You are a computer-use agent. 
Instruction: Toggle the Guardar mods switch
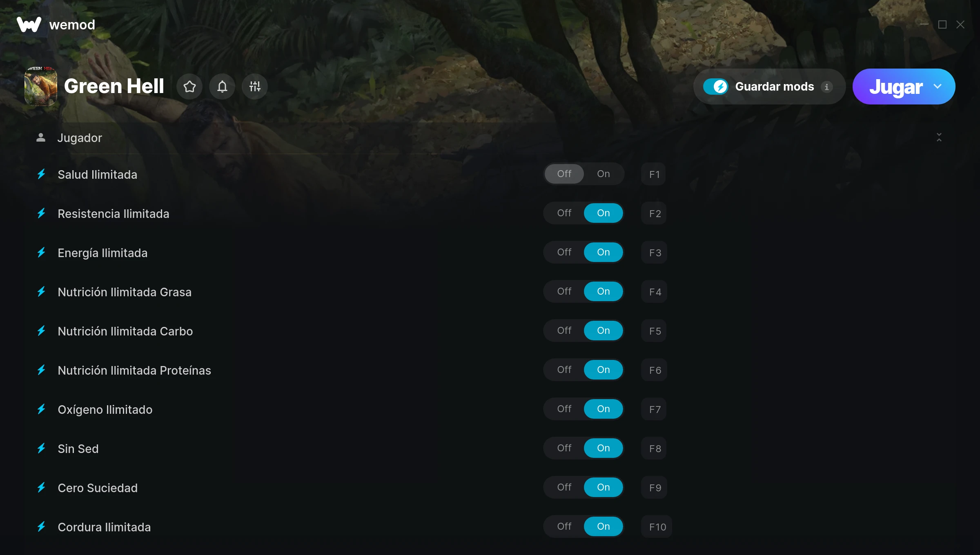[715, 87]
